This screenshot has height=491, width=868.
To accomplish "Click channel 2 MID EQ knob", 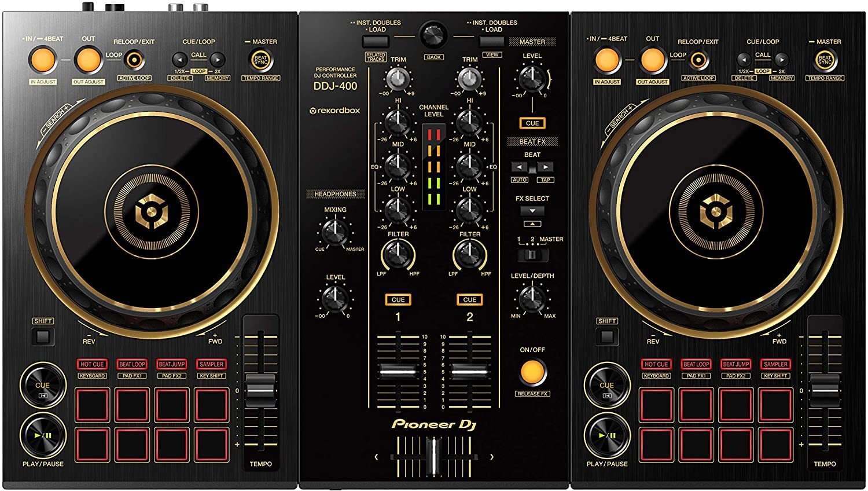I will click(469, 167).
